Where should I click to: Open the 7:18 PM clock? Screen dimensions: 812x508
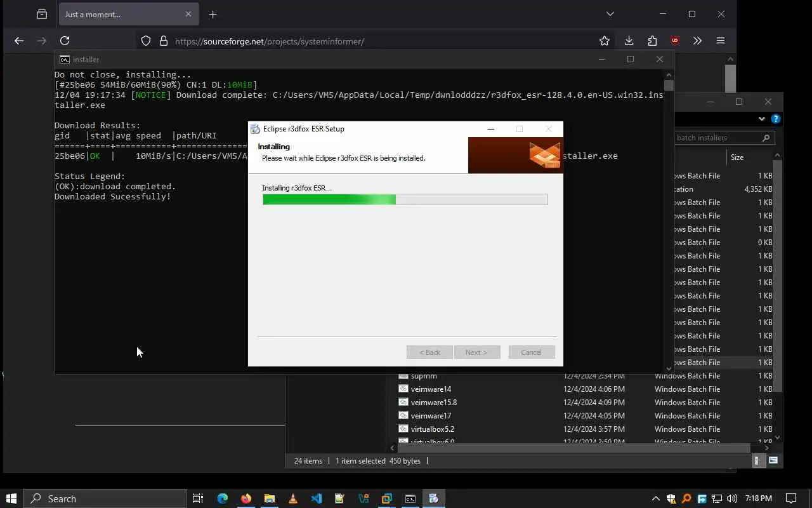[759, 498]
